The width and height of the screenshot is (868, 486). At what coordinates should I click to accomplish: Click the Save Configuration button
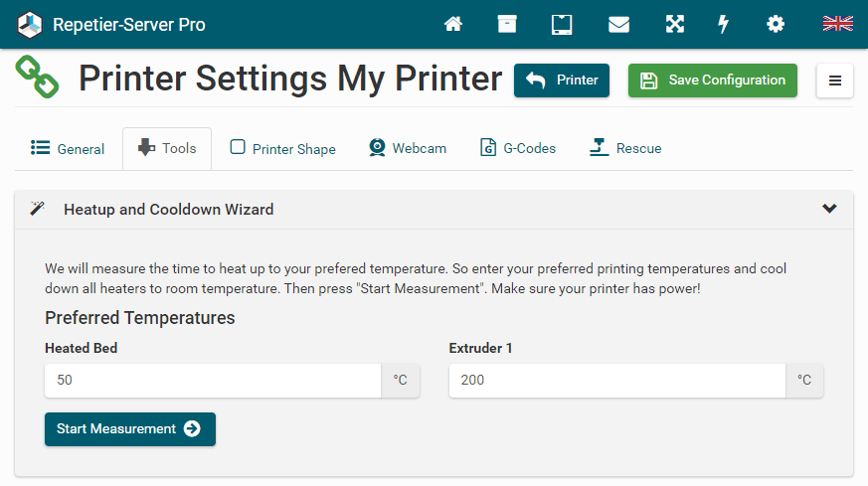point(712,81)
